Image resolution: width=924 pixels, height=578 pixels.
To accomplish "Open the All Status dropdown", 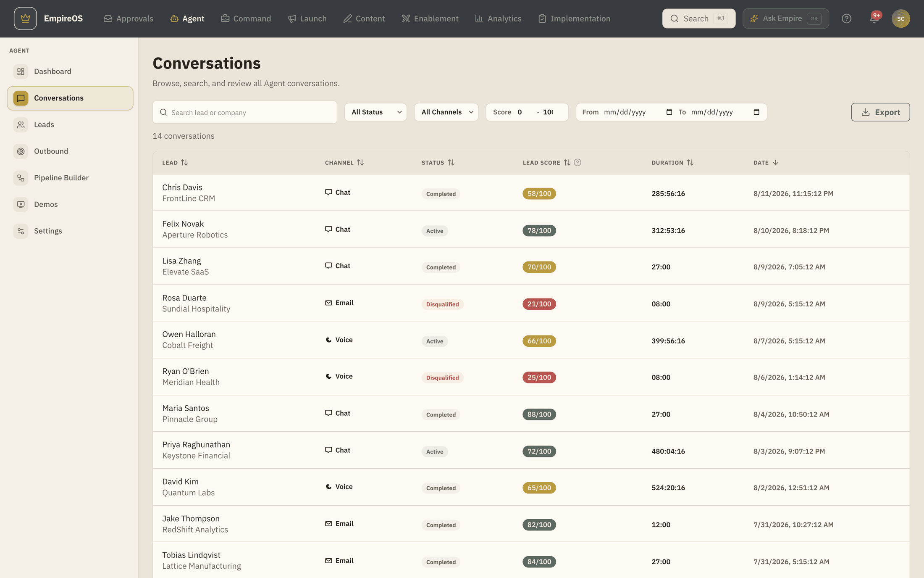I will [x=375, y=112].
